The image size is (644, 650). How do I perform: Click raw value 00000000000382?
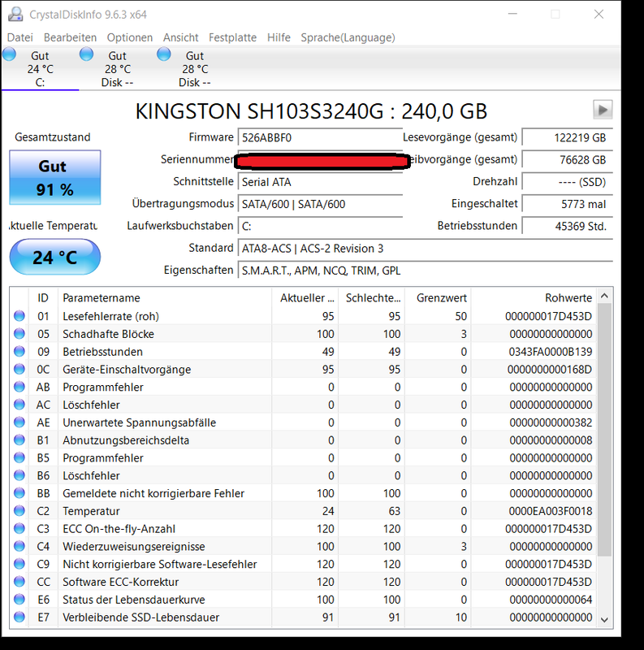pyautogui.click(x=551, y=422)
